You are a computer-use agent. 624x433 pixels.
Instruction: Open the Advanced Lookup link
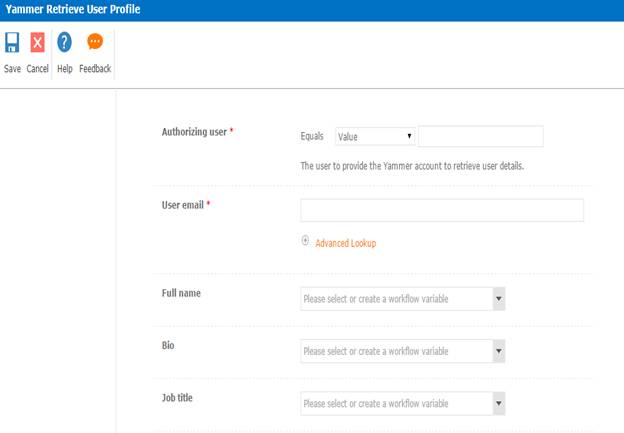coord(346,243)
